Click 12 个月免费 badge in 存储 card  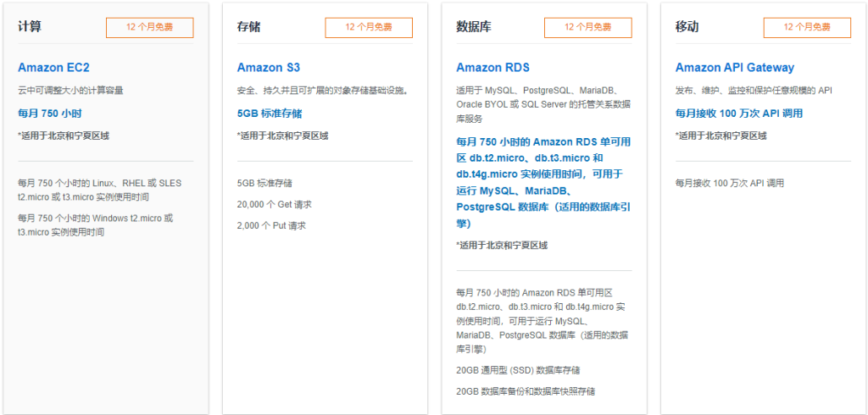point(369,27)
